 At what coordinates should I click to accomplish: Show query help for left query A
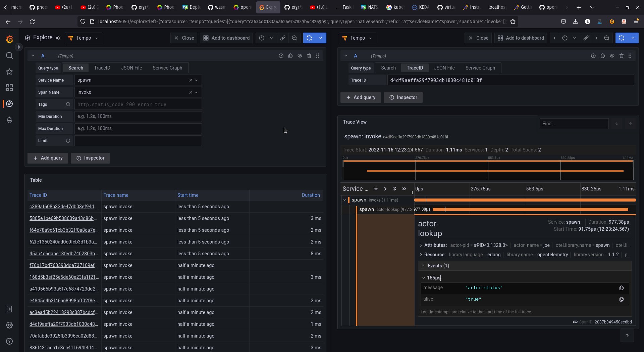tap(281, 56)
